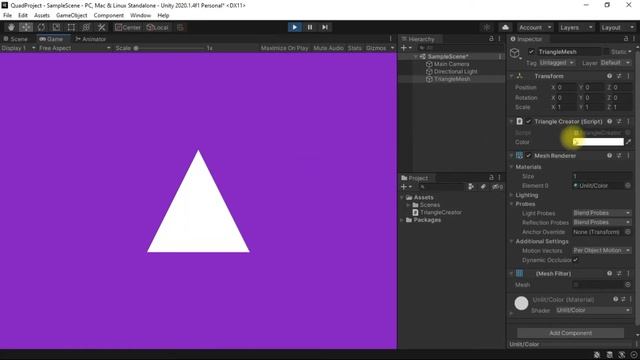Toggle Dynamic Occlusion checkbox

point(576,260)
